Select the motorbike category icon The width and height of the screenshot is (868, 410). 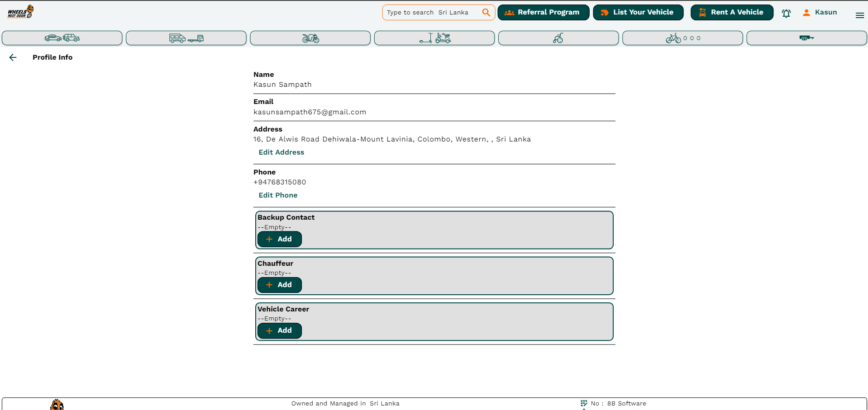[x=310, y=38]
